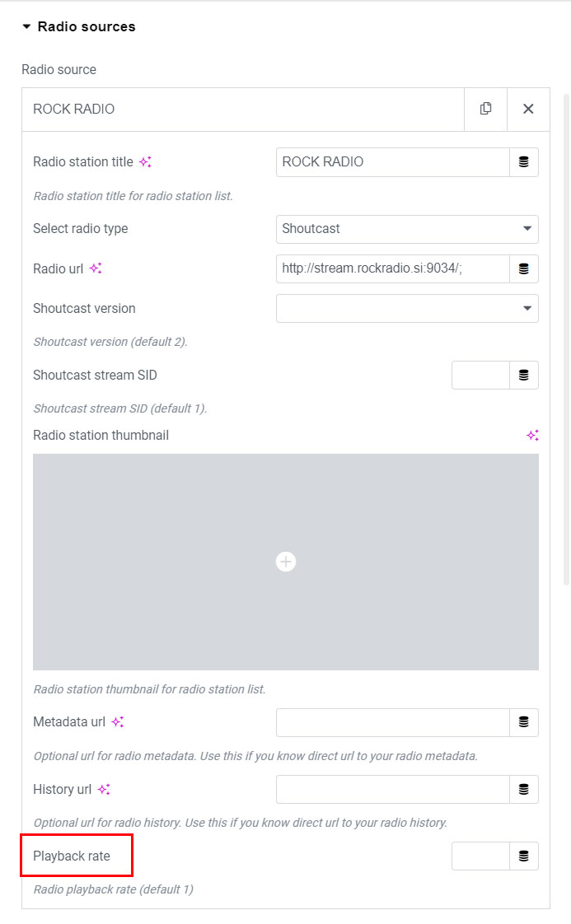Click AI sparkle icon beside History url

pos(104,789)
